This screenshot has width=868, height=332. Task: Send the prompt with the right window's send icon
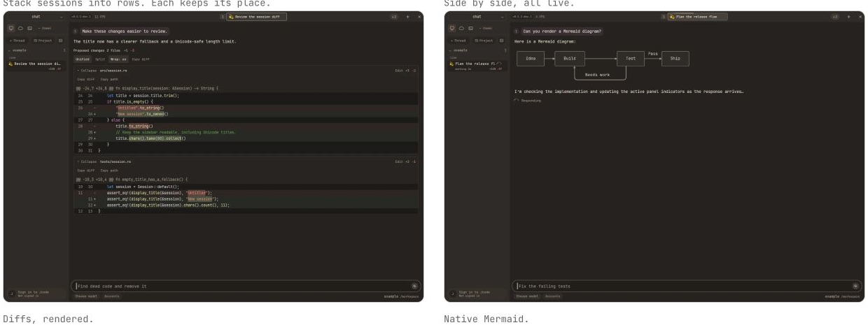click(x=855, y=286)
